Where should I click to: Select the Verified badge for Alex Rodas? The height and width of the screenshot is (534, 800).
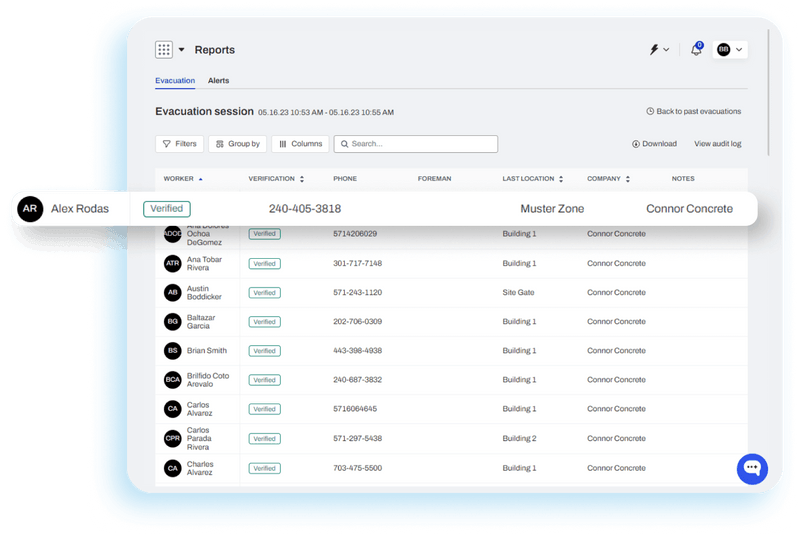pyautogui.click(x=167, y=209)
